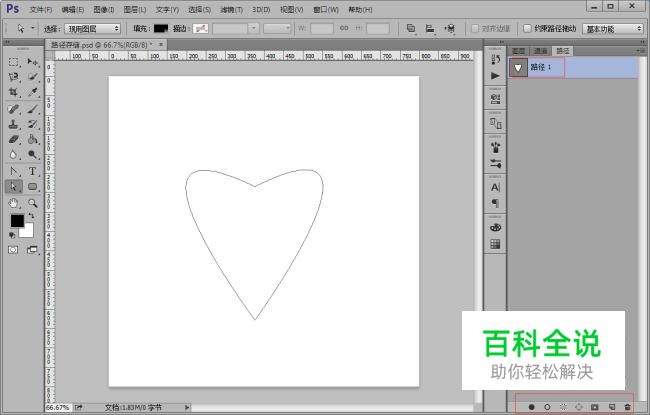The height and width of the screenshot is (415, 650).
Task: Select the Move tool in toolbox
Action: 32,62
